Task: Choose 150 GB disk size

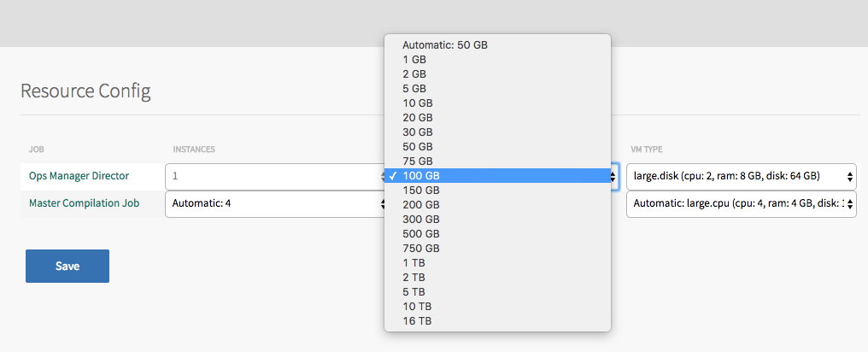Action: 420,191
